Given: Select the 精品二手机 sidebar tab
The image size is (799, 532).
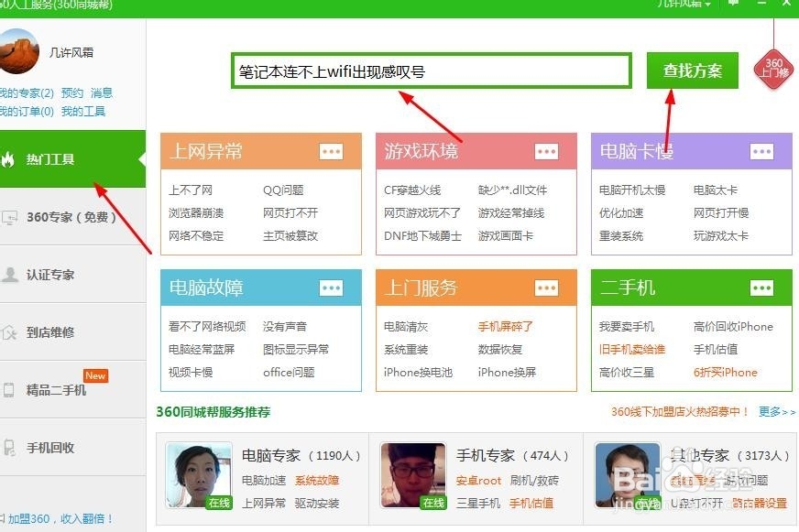Looking at the screenshot, I should 72,390.
